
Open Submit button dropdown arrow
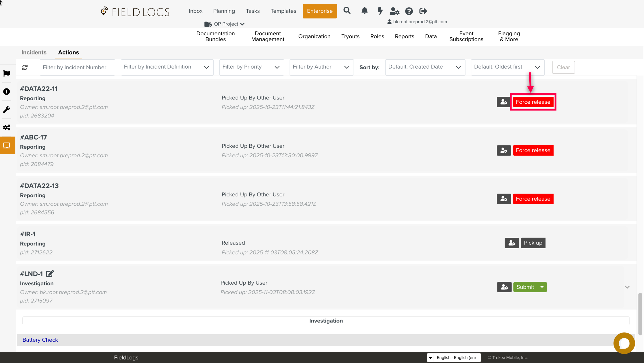(542, 287)
